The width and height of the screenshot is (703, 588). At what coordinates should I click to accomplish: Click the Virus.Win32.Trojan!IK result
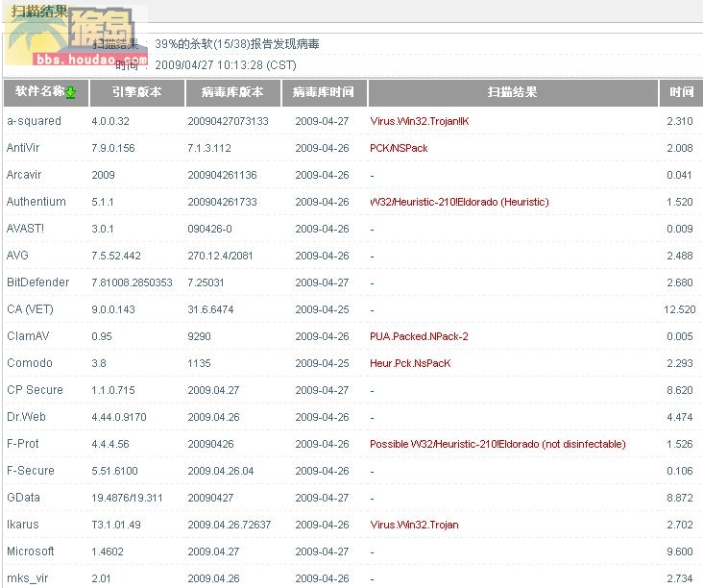point(420,122)
